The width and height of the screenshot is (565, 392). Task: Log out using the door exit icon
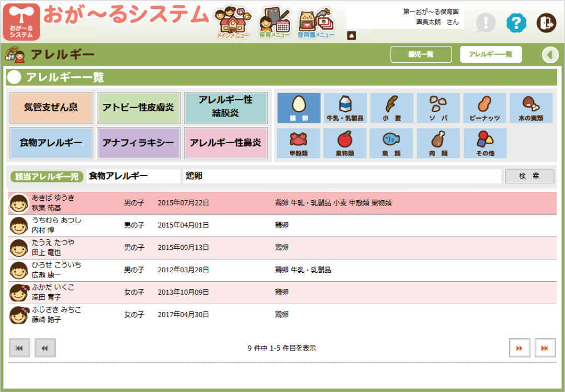pyautogui.click(x=547, y=22)
